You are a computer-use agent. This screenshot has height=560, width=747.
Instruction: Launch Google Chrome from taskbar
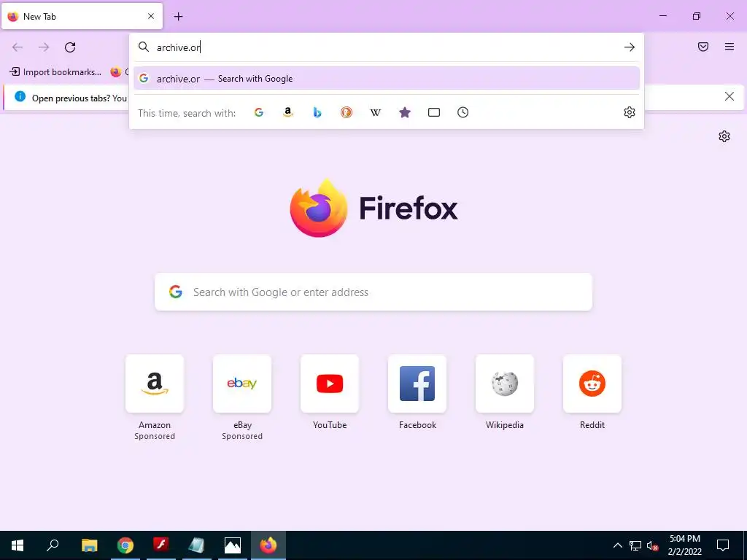click(125, 545)
